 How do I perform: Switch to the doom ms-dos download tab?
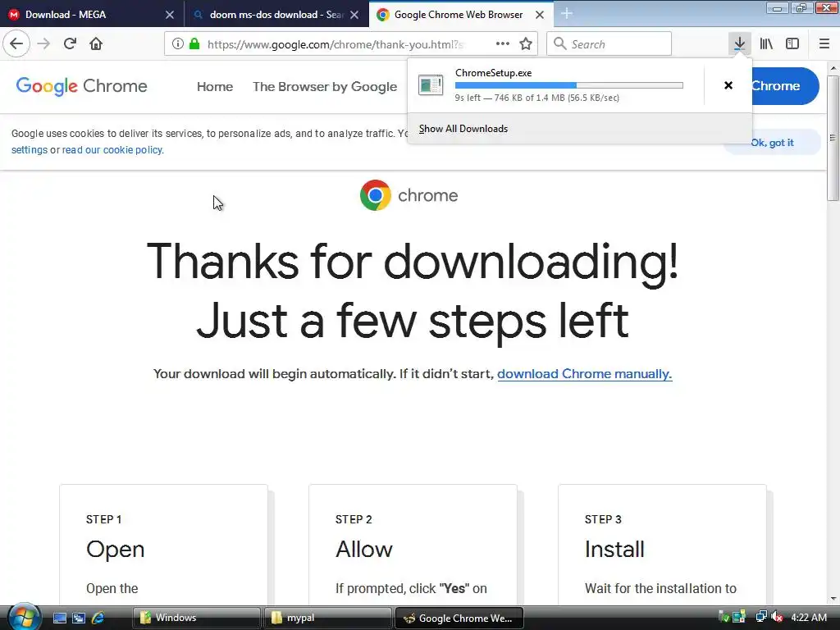[x=277, y=15]
